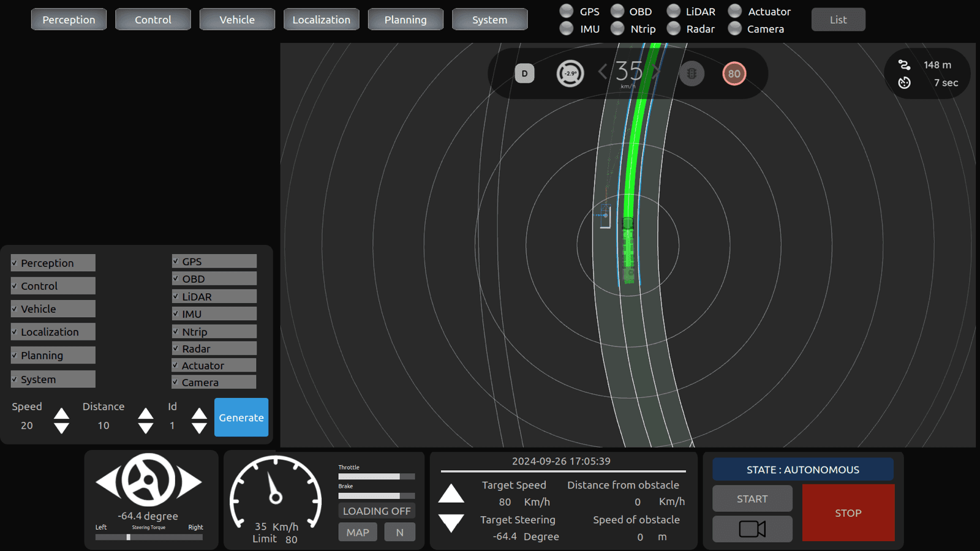
Task: Click the speedometer gauge
Action: coord(276,493)
